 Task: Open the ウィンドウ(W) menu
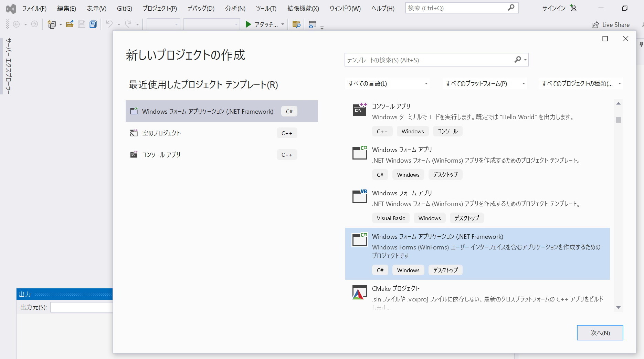(345, 8)
